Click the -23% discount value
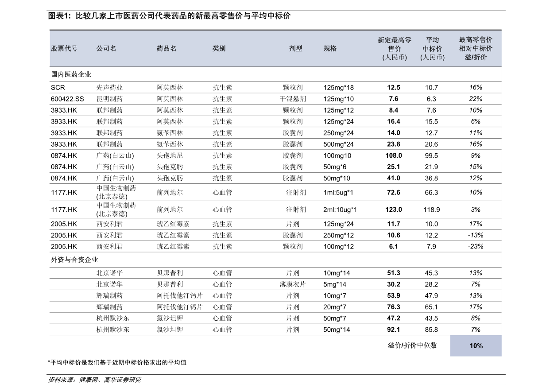 point(476,247)
